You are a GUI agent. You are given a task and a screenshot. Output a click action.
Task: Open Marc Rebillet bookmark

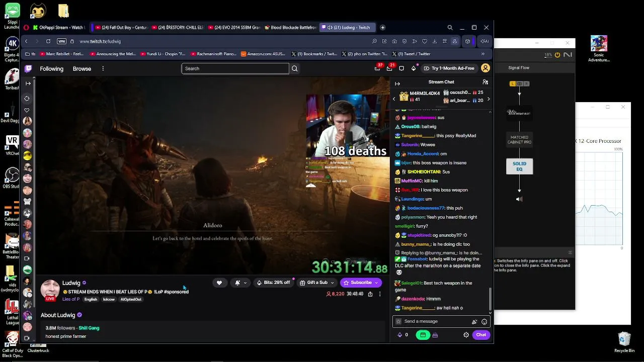pos(62,54)
